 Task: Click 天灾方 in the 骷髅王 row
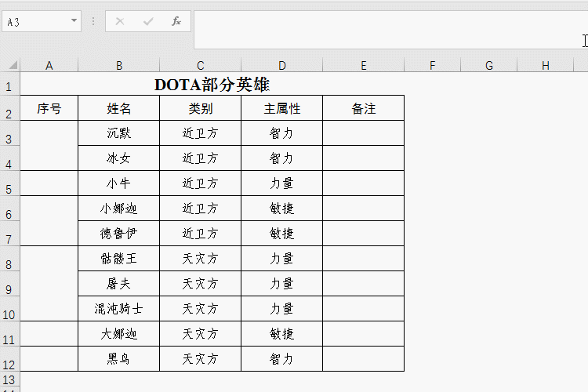(200, 259)
